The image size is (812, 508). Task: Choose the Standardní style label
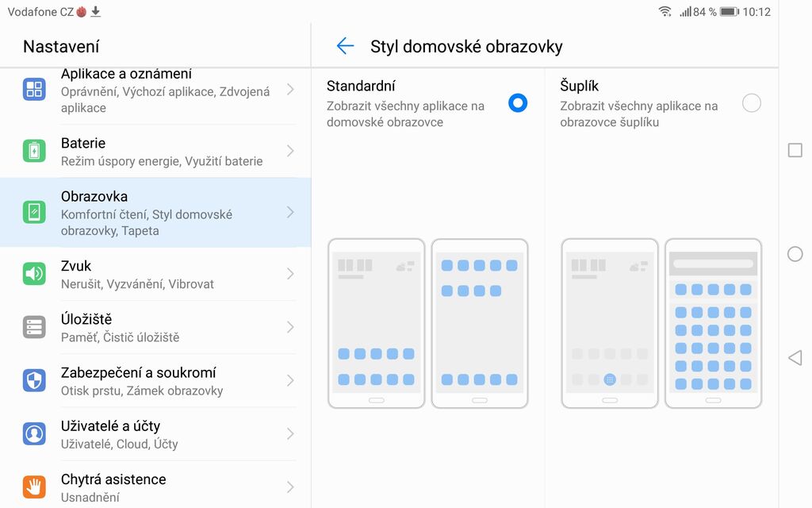(x=361, y=86)
